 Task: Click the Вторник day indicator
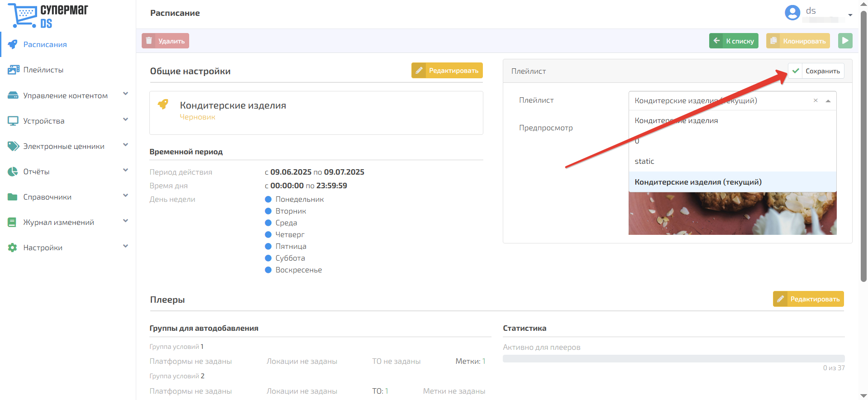coord(268,211)
